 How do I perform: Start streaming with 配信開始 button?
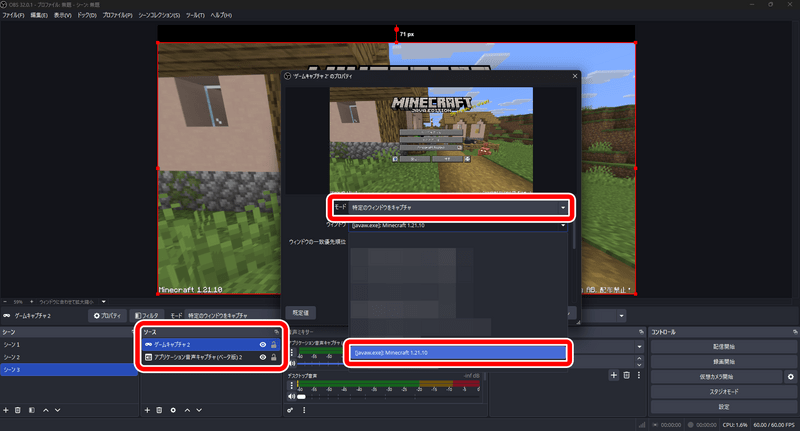[x=723, y=347]
